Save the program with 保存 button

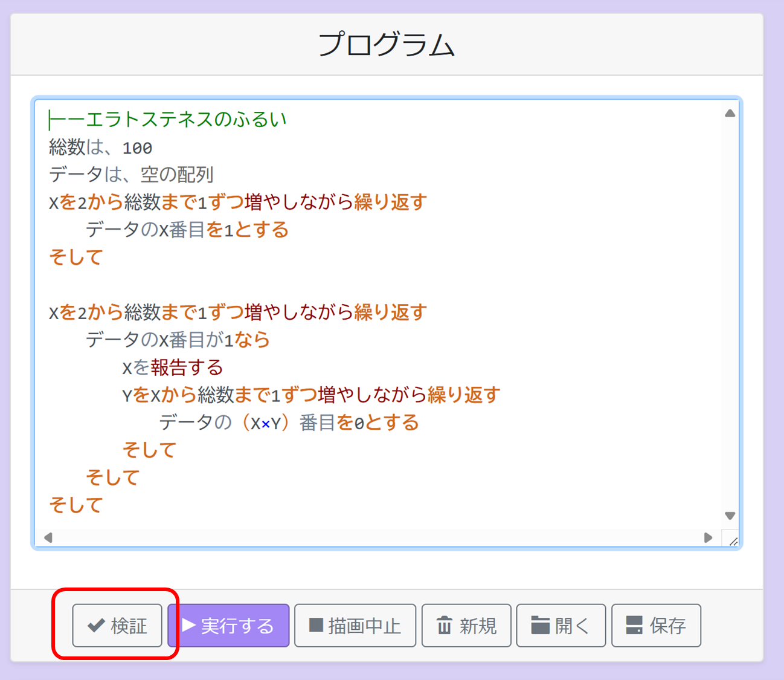(x=657, y=626)
